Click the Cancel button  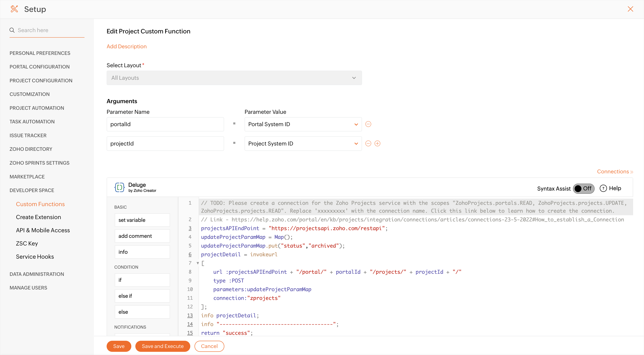click(209, 346)
